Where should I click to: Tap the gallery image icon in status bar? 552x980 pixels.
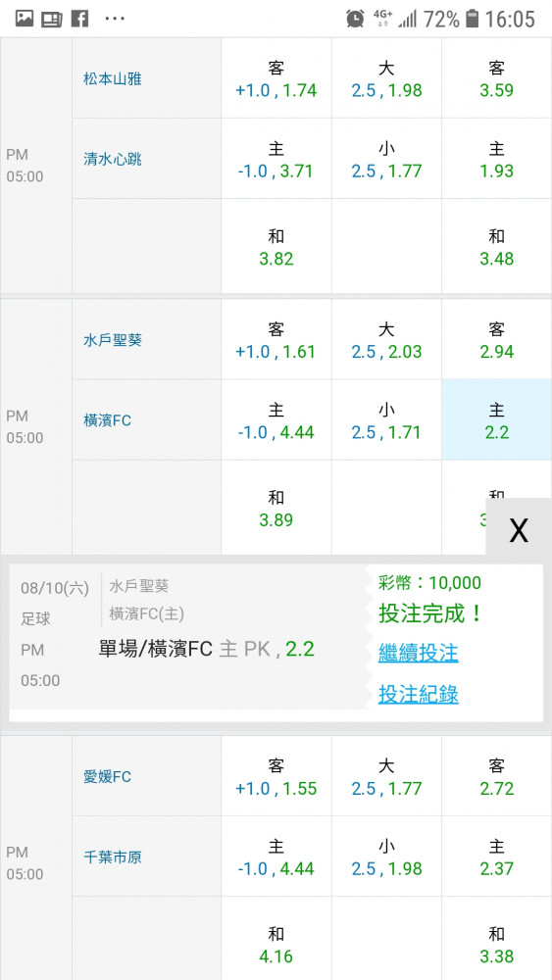25,19
